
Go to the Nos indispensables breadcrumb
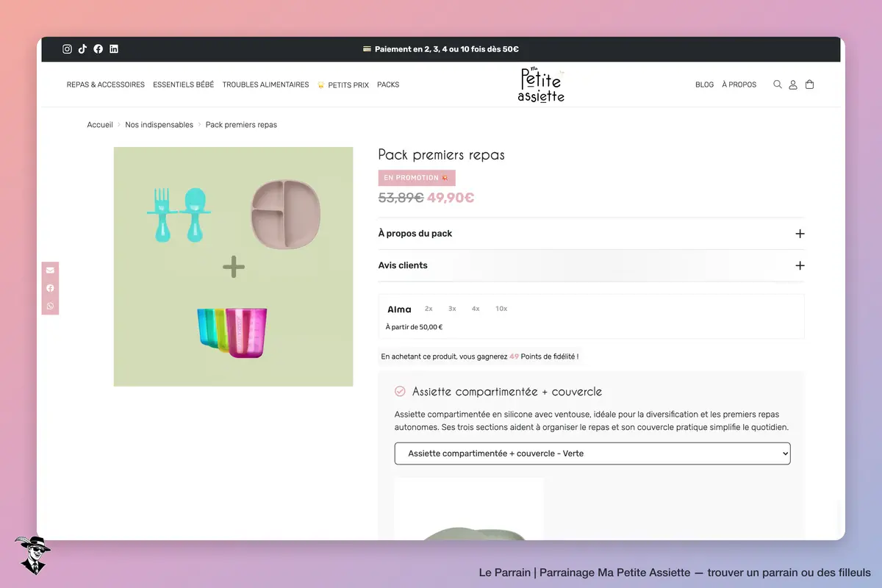coord(159,125)
